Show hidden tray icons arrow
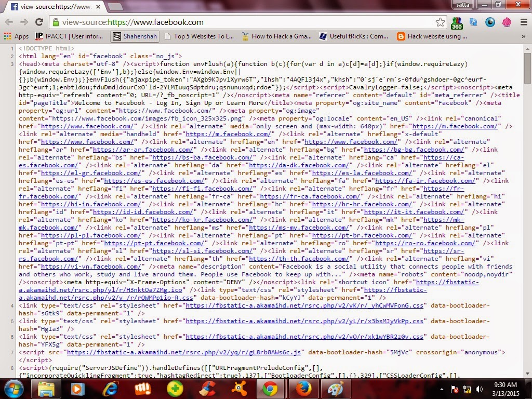 point(442,390)
